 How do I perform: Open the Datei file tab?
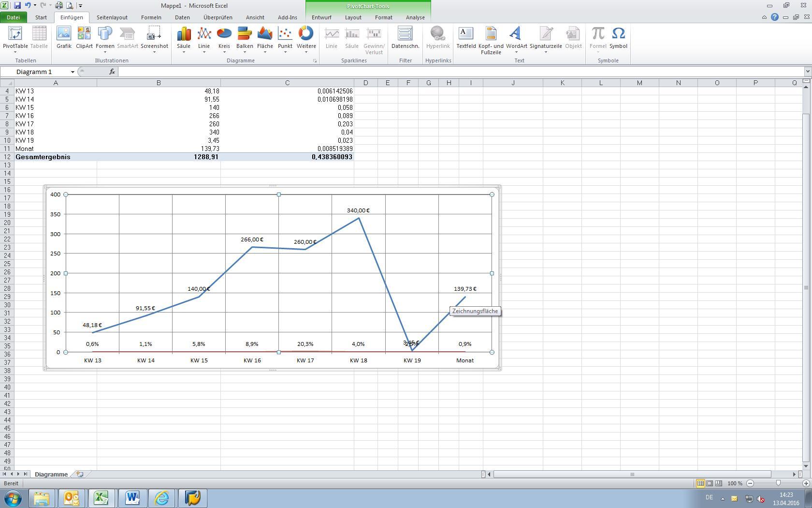(x=13, y=17)
